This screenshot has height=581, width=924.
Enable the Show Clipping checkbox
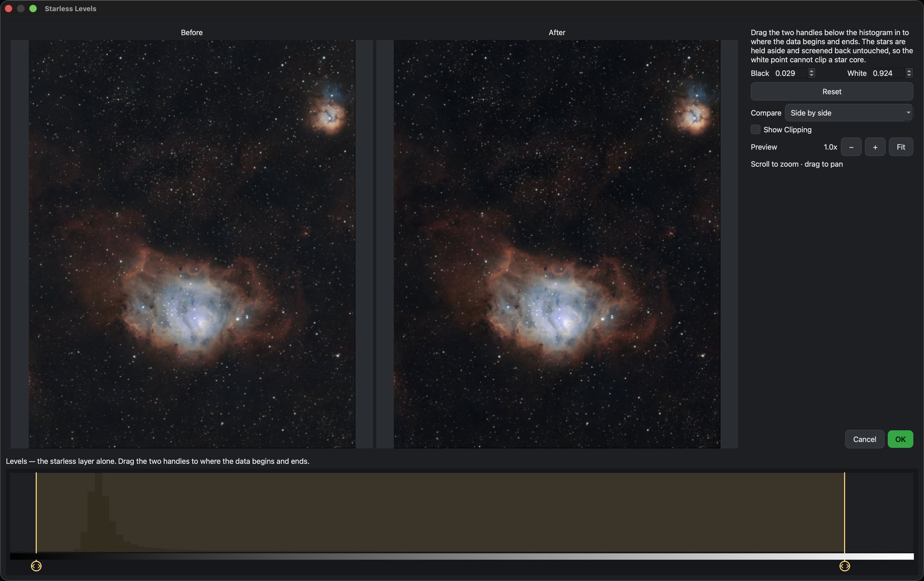tap(755, 130)
